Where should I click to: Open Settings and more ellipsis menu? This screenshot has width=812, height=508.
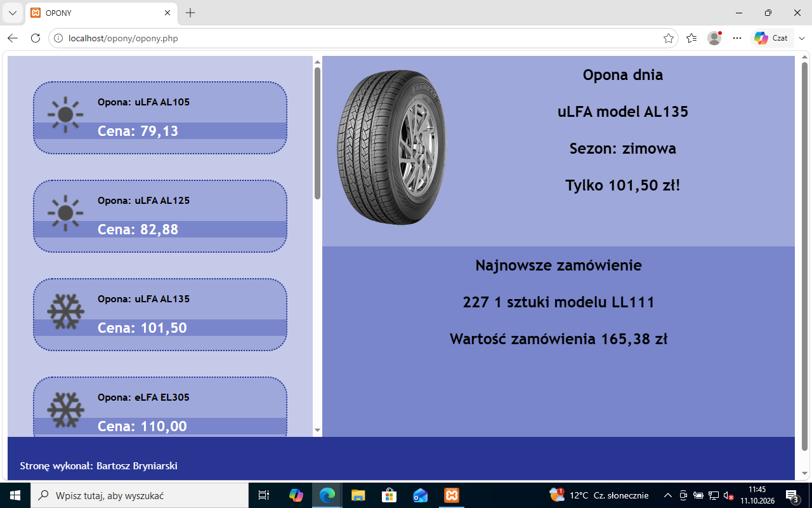pyautogui.click(x=737, y=38)
